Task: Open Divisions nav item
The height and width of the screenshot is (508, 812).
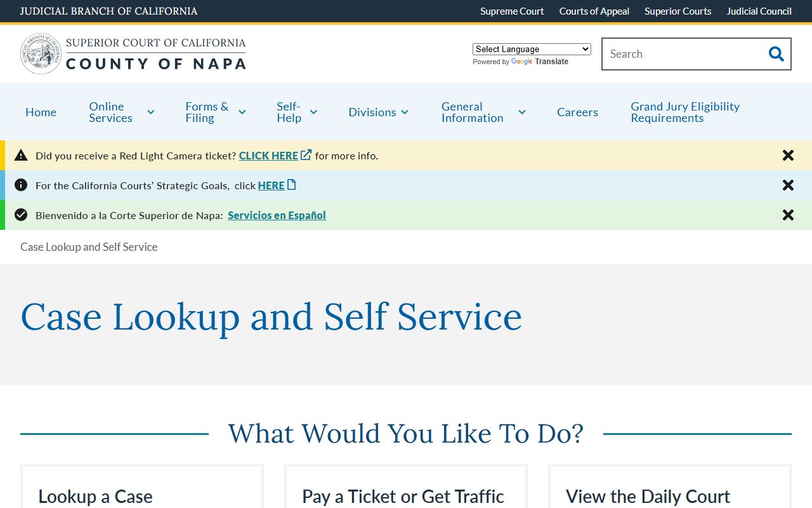Action: (372, 112)
